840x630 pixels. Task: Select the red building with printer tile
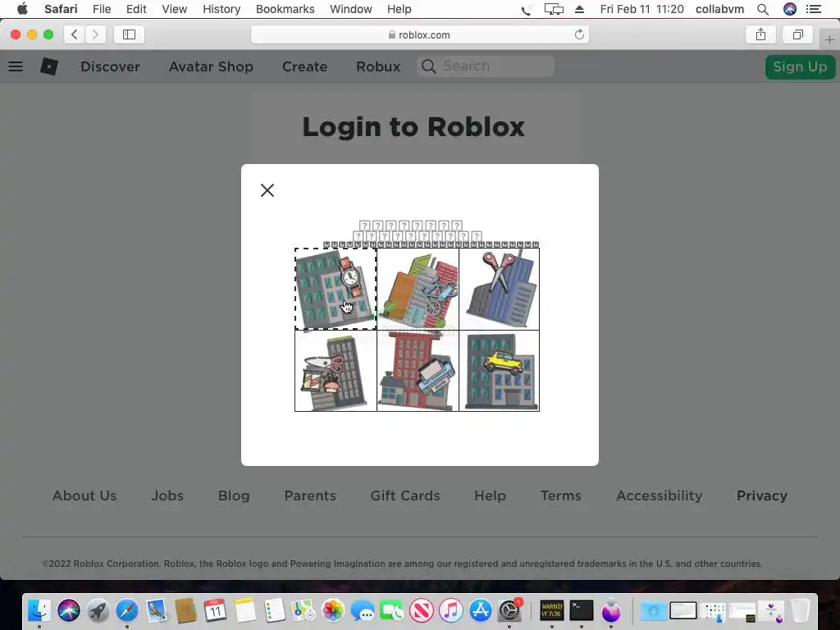click(x=418, y=371)
